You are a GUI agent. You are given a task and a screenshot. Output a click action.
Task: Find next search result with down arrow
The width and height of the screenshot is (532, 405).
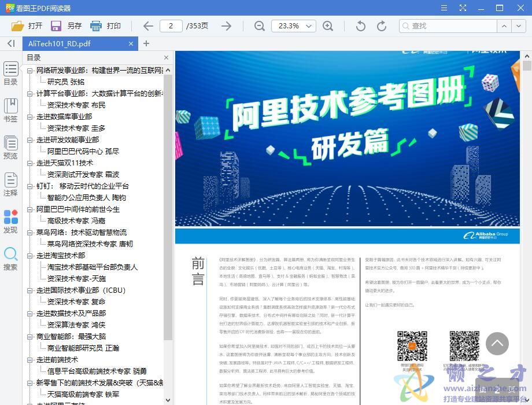click(x=519, y=26)
